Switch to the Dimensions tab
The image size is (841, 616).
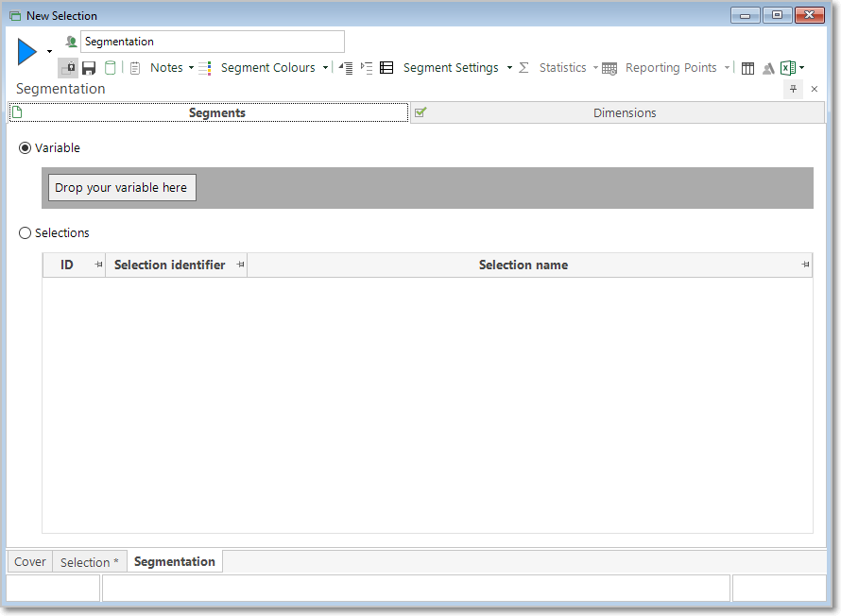pos(617,112)
